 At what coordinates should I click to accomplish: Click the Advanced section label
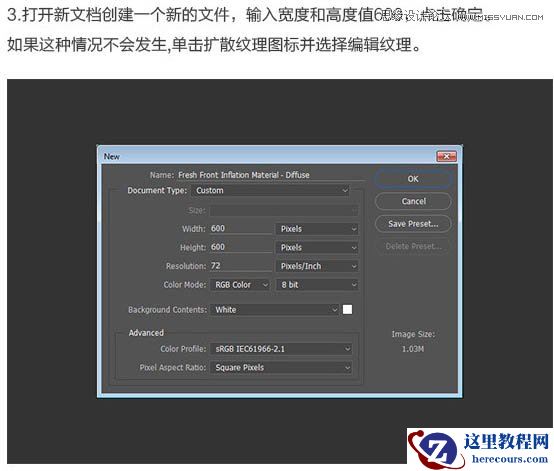point(146,333)
